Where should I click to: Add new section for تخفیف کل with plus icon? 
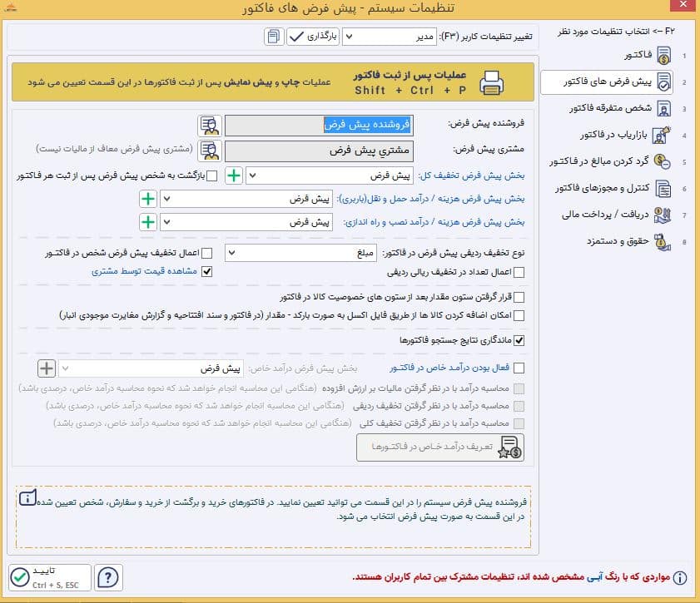click(234, 175)
